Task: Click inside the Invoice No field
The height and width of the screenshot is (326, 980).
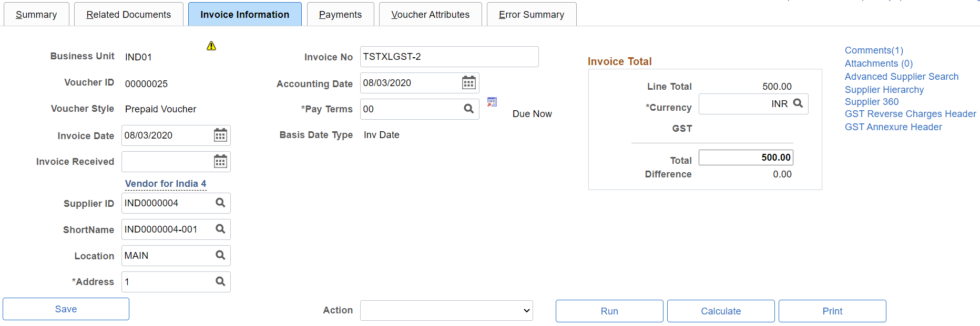Action: 449,57
